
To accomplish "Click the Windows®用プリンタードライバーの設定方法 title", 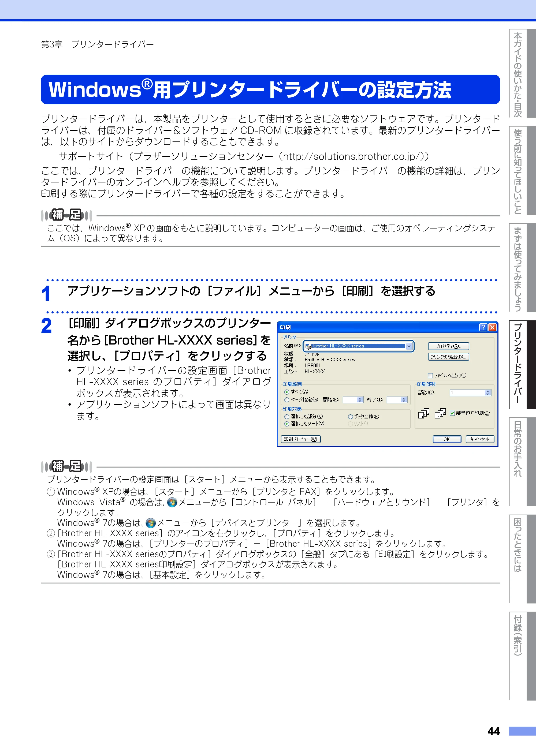I will 250,90.
